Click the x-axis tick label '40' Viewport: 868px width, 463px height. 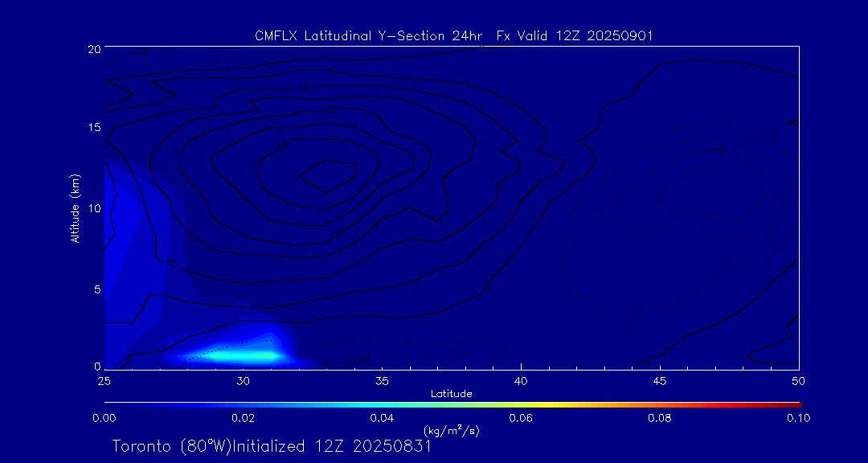(x=520, y=381)
